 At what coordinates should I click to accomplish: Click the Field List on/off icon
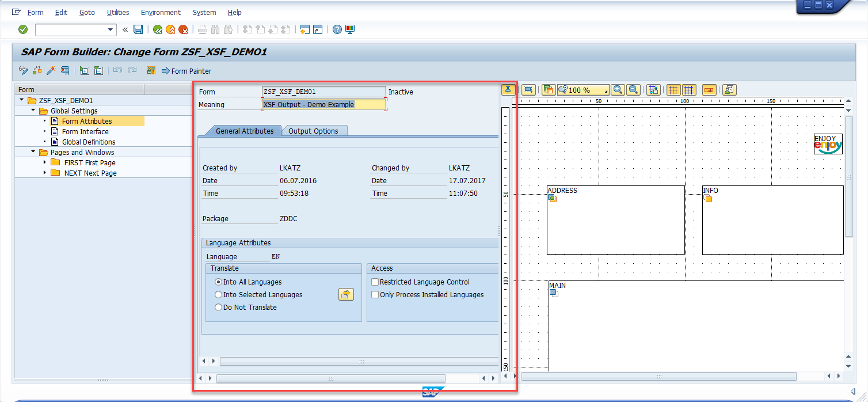[151, 71]
